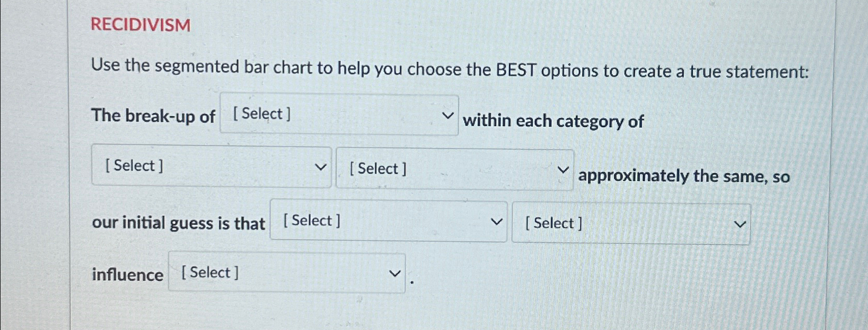Click the phrase 'approximately the same, so'
868x330 pixels.
[x=683, y=176]
